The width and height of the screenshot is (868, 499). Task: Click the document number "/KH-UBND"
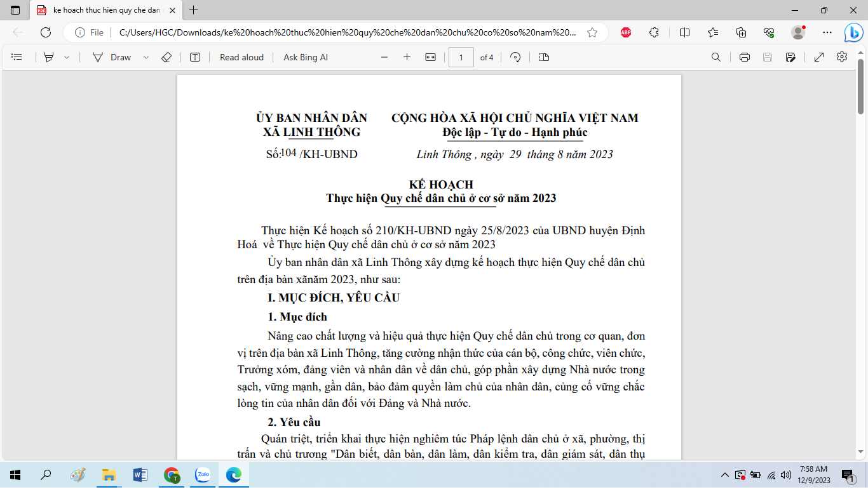pos(328,154)
